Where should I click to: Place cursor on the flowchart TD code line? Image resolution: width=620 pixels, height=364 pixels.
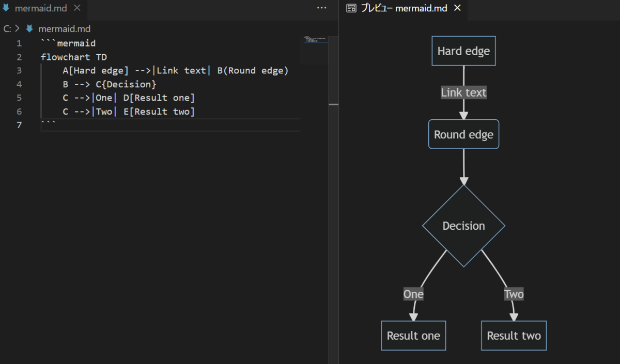(x=74, y=57)
